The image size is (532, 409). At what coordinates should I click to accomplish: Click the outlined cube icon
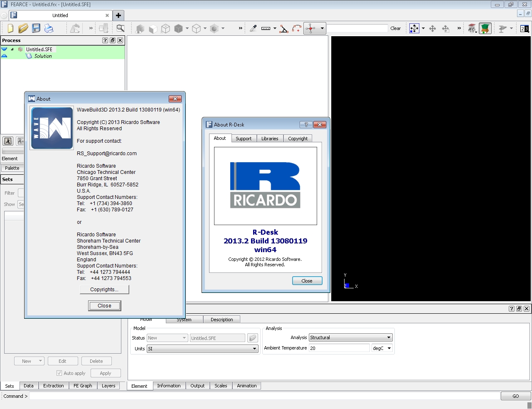pos(196,29)
